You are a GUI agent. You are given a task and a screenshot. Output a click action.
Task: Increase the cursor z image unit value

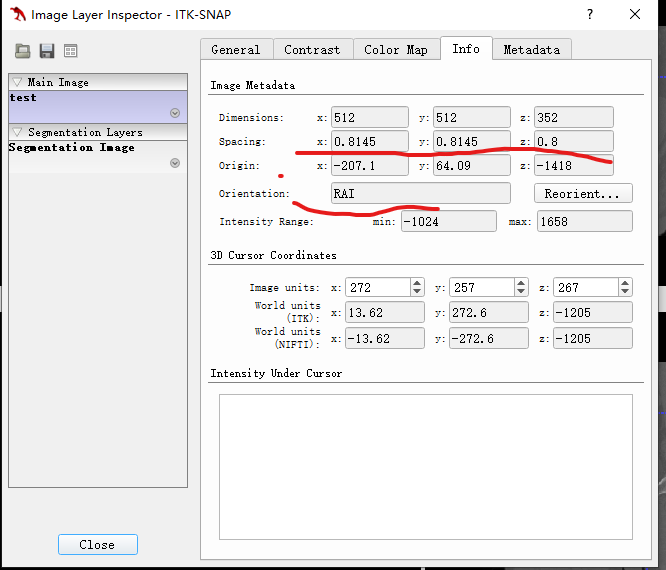tap(625, 283)
